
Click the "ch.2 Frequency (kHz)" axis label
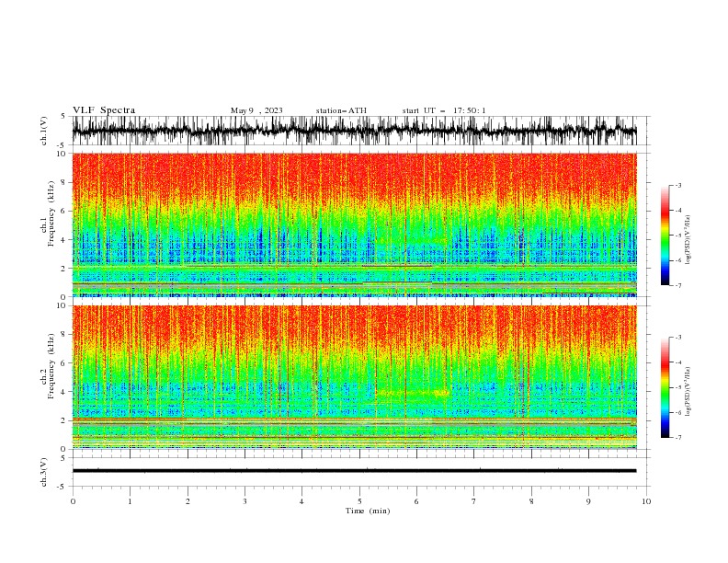[48, 366]
